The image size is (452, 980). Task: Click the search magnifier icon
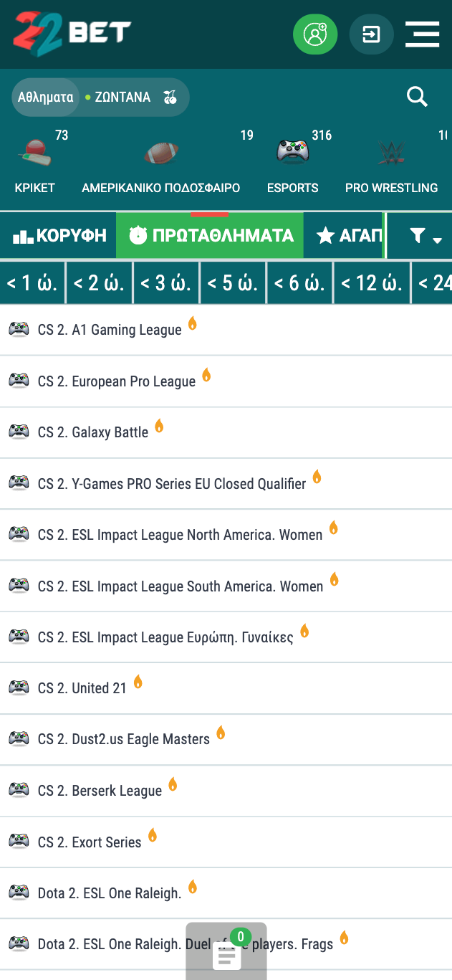[x=417, y=96]
